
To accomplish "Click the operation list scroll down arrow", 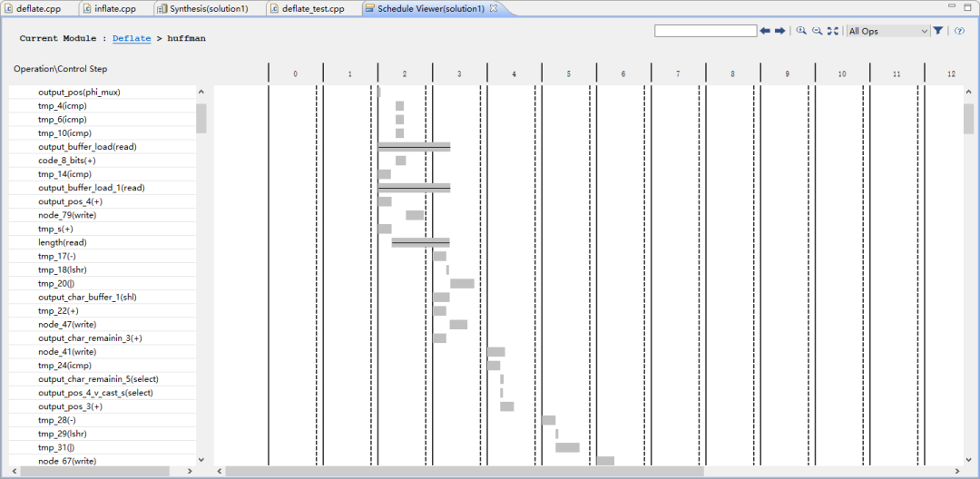I will tap(201, 460).
